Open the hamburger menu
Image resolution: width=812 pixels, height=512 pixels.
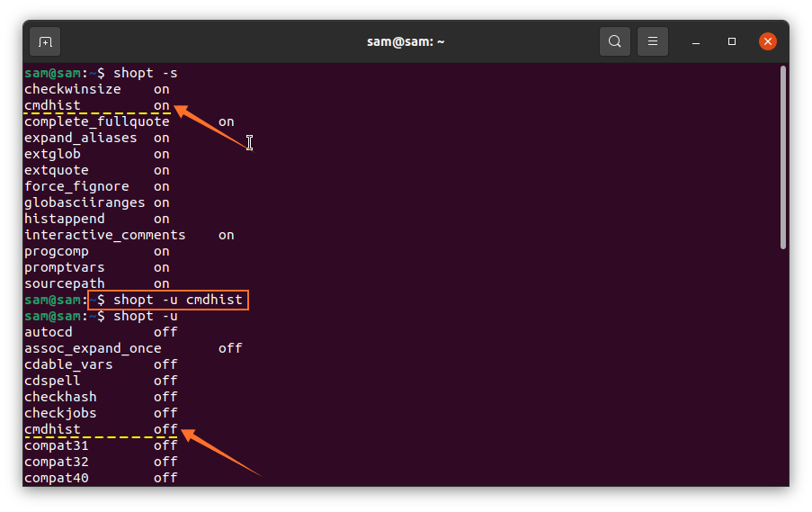[653, 41]
